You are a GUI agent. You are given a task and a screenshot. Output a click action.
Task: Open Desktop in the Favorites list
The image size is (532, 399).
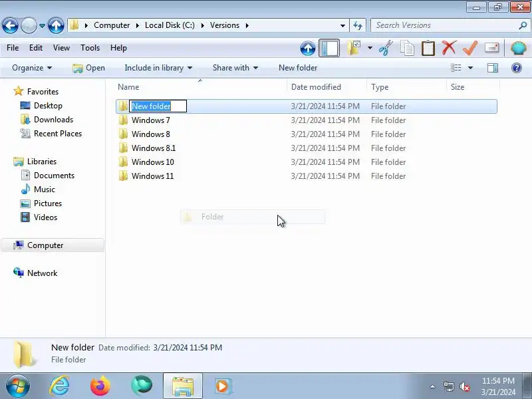click(48, 106)
